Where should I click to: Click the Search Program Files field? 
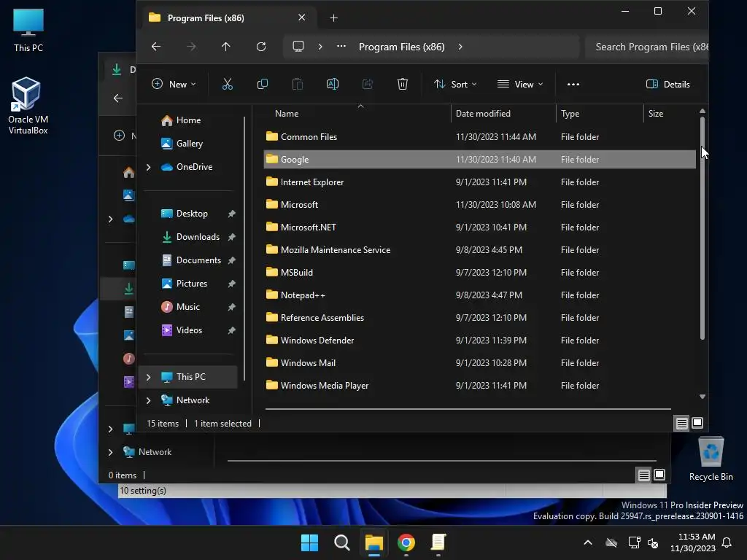click(647, 47)
